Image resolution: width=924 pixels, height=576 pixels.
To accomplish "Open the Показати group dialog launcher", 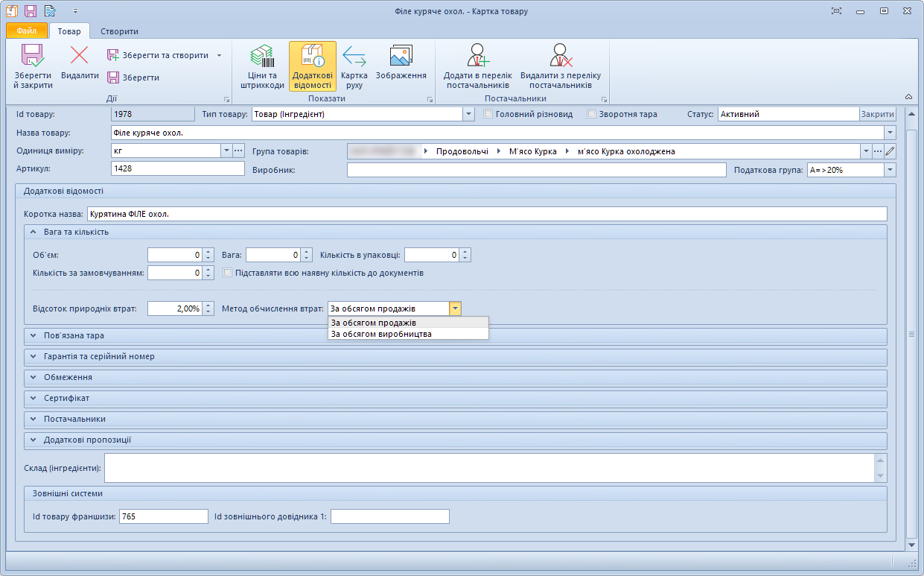I will pos(430,100).
